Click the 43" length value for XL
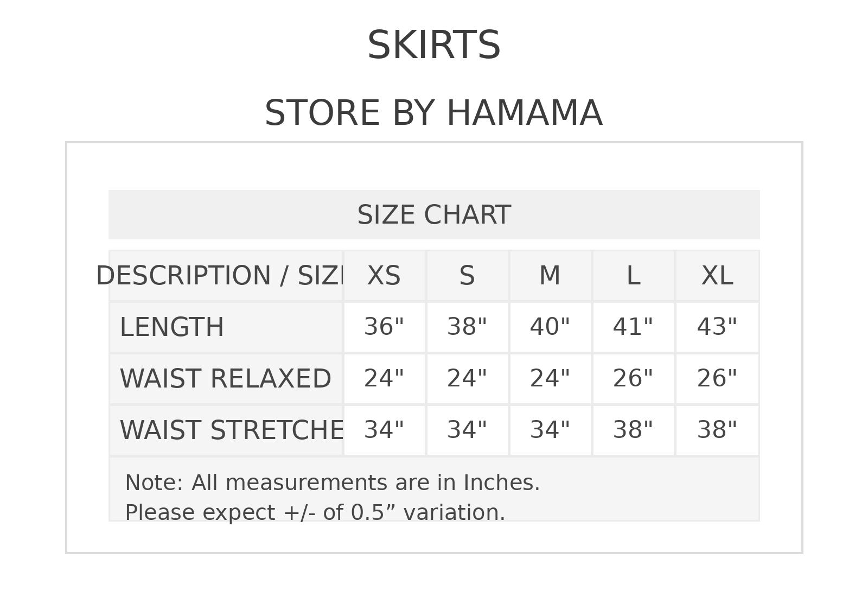The height and width of the screenshot is (597, 868). pyautogui.click(x=717, y=327)
